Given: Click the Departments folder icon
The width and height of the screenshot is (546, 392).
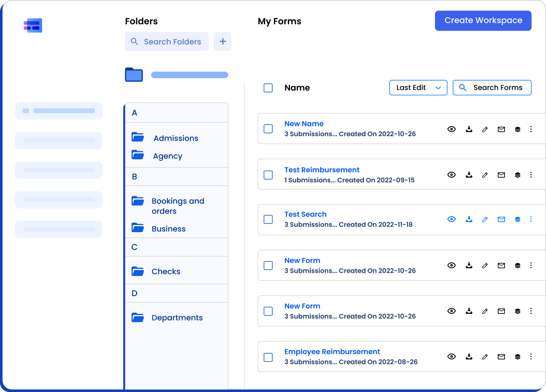Looking at the screenshot, I should pos(138,317).
